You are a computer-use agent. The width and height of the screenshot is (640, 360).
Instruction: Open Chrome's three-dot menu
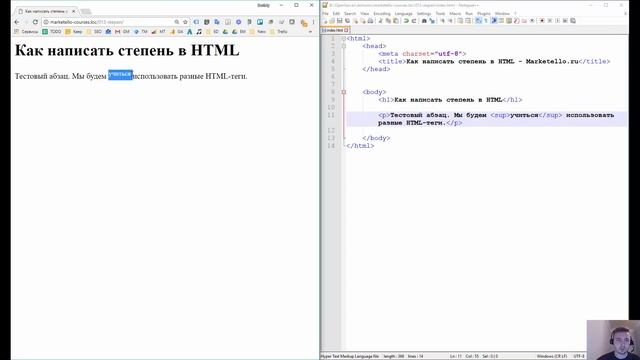point(313,22)
